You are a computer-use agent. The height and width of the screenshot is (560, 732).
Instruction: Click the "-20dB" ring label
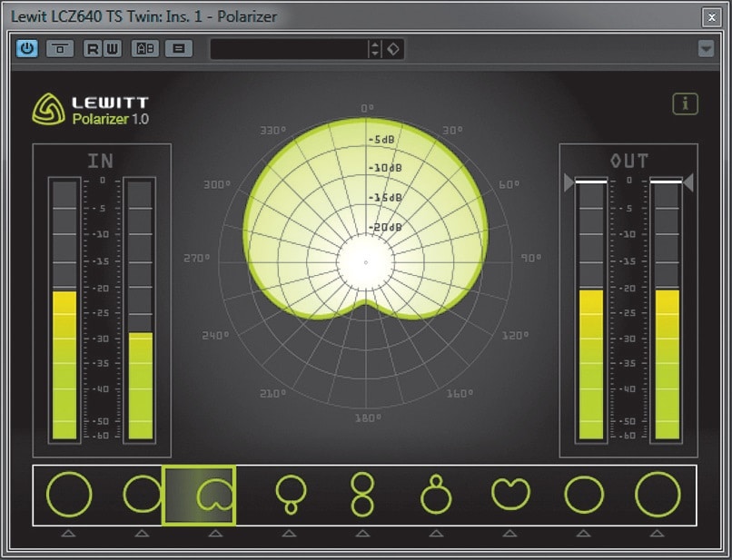pos(385,227)
